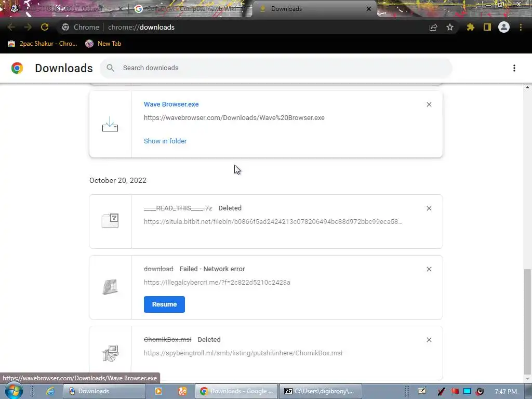The width and height of the screenshot is (532, 399).
Task: Click the ChomikBox.msi installer icon
Action: point(110,353)
